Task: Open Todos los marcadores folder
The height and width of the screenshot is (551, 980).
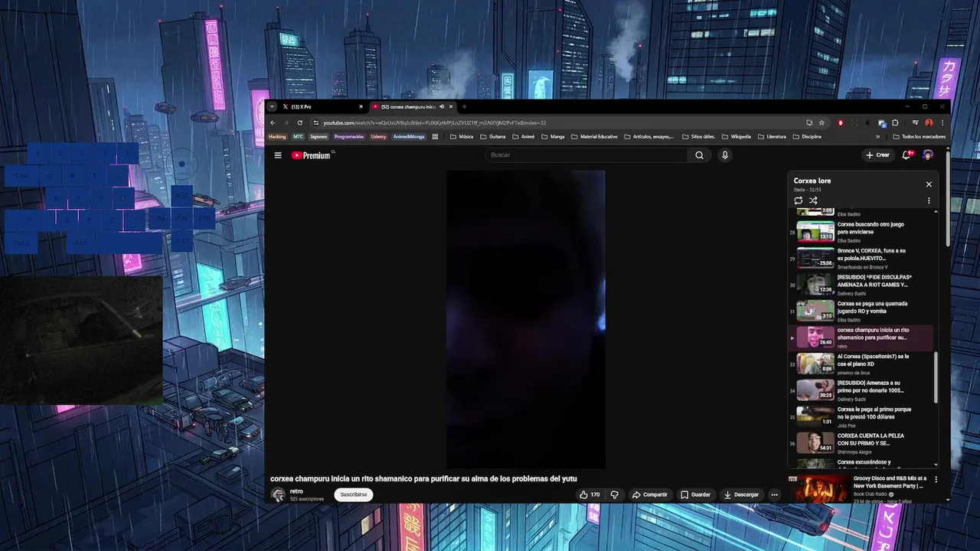Action: click(x=919, y=137)
